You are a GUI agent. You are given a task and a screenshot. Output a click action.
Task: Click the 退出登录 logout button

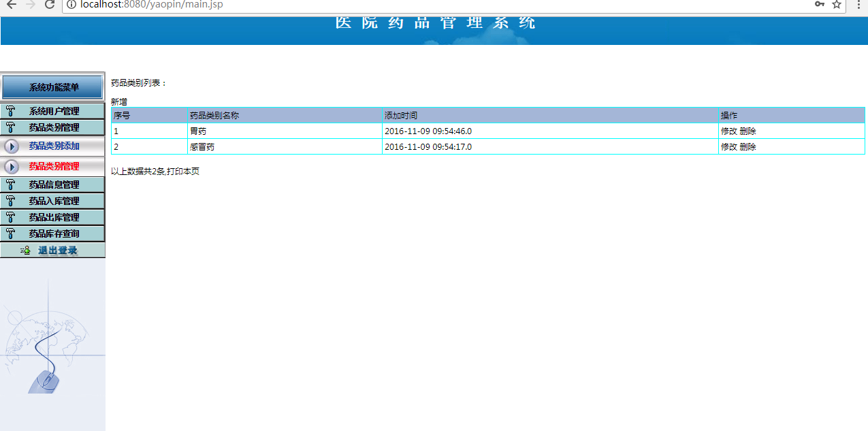point(52,251)
